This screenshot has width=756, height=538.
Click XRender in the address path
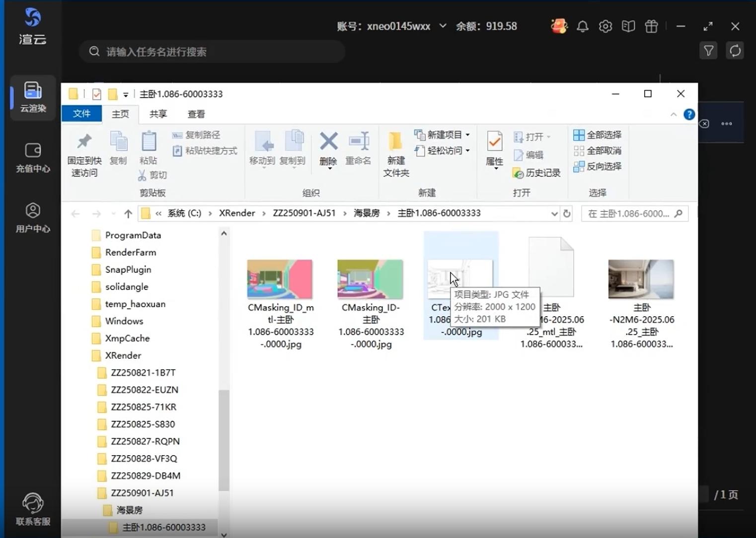(x=237, y=213)
